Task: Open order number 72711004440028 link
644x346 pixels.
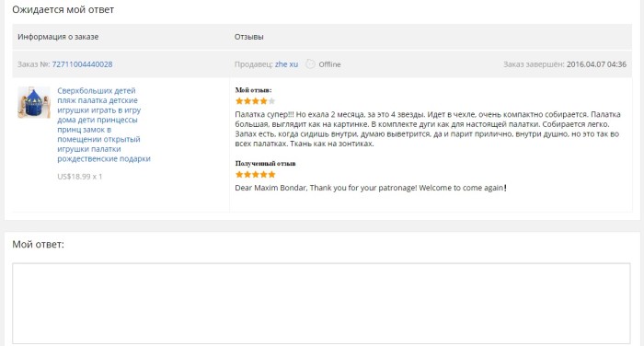Action: click(x=82, y=64)
